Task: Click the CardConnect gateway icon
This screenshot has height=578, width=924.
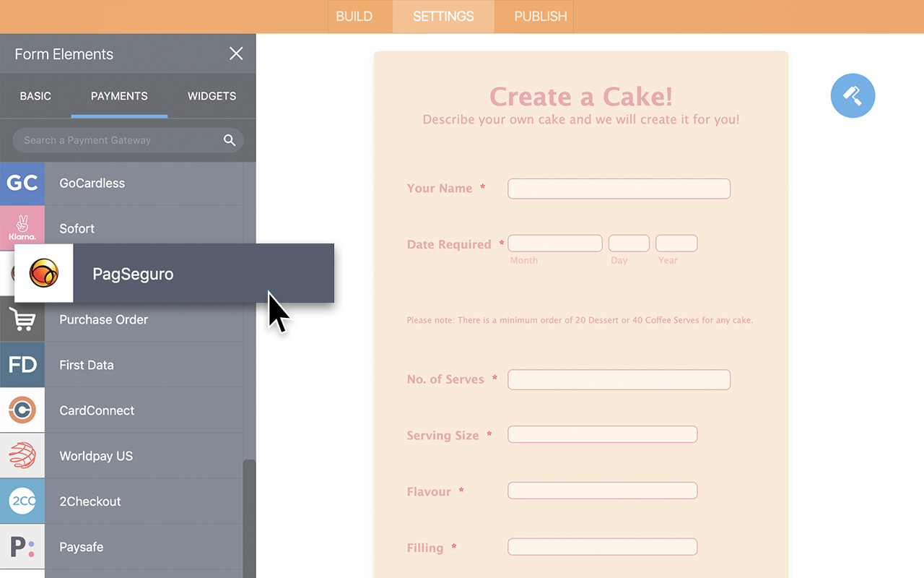Action: click(x=22, y=410)
